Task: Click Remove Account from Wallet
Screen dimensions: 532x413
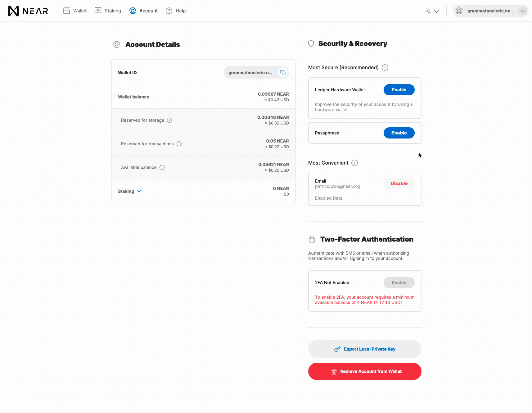Action: coord(365,371)
